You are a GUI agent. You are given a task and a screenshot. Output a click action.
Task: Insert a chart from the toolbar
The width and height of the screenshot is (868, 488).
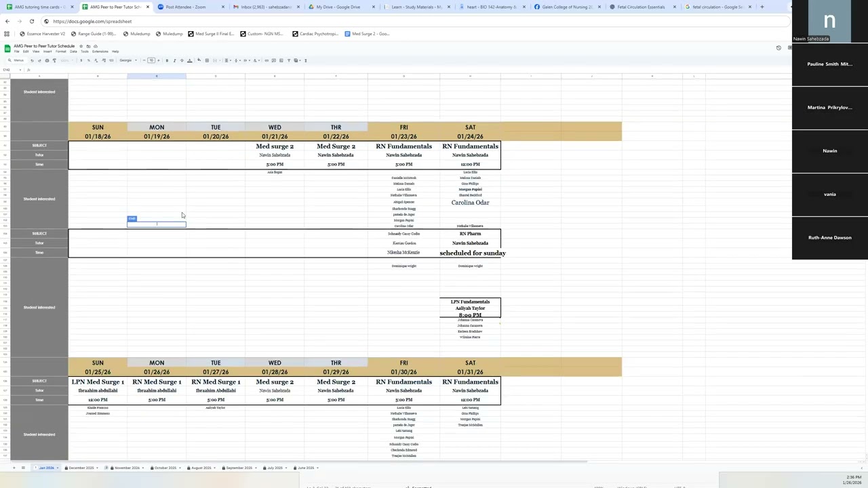click(280, 60)
